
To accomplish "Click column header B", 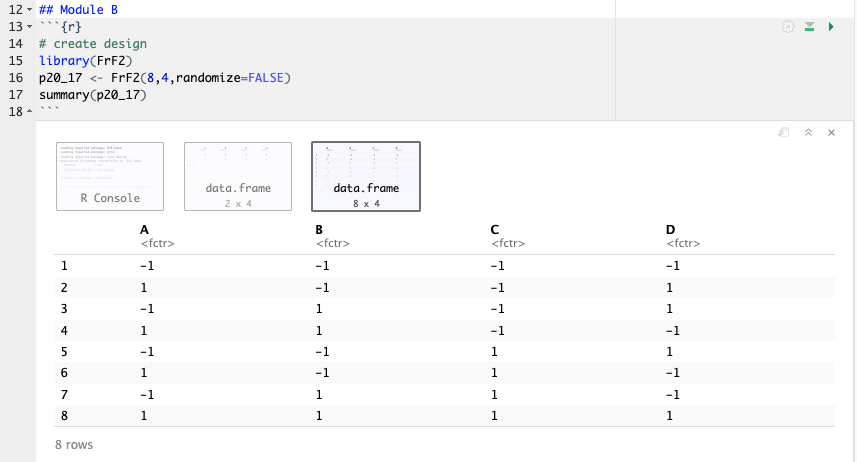I will (x=319, y=229).
